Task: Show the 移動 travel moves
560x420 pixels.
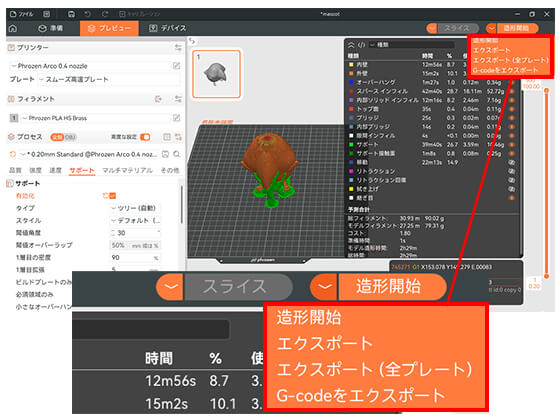Action: pos(511,162)
